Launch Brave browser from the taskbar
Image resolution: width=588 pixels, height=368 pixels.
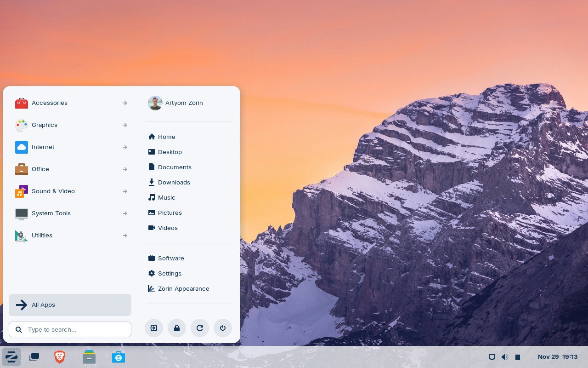click(60, 357)
